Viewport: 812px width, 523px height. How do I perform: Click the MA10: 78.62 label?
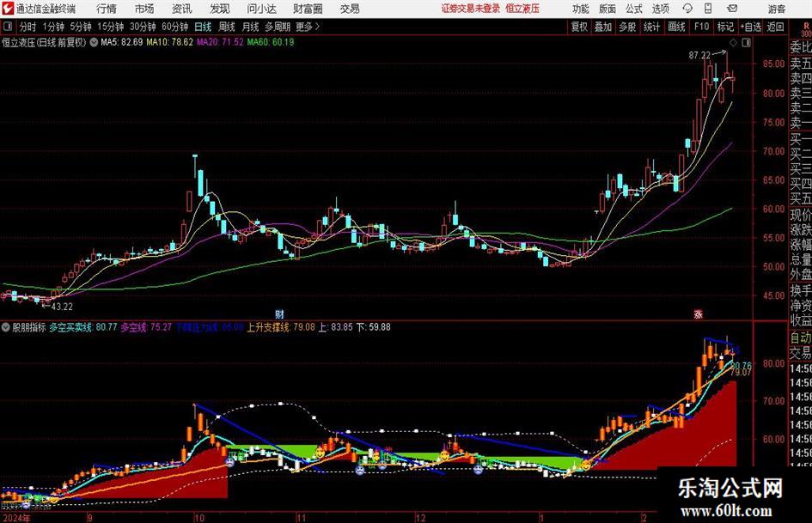point(170,42)
